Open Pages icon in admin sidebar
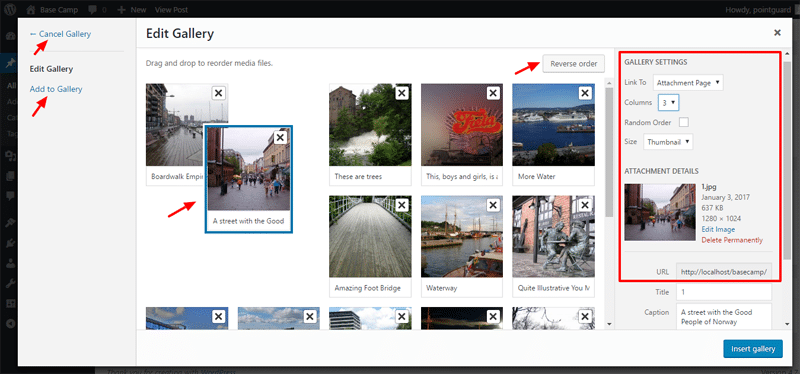This screenshot has width=800, height=374. click(10, 176)
